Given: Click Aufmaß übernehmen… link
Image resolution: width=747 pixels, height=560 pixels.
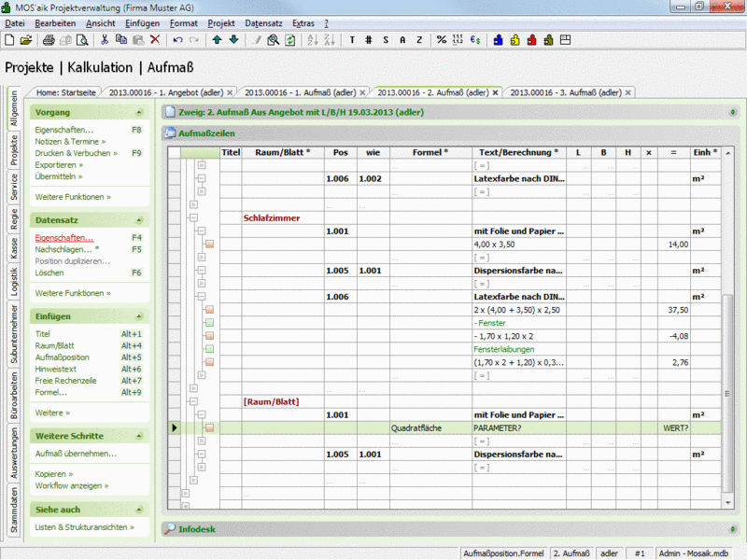Looking at the screenshot, I should [76, 454].
